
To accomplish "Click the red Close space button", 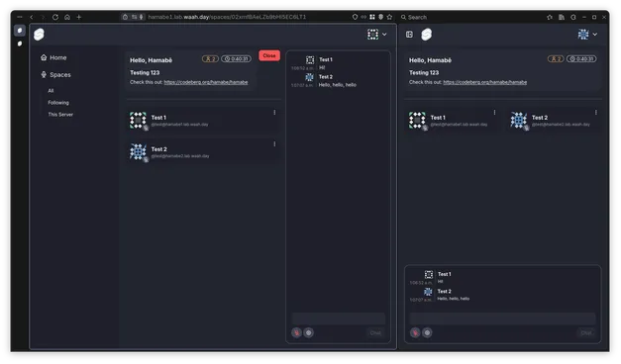I will pyautogui.click(x=269, y=55).
